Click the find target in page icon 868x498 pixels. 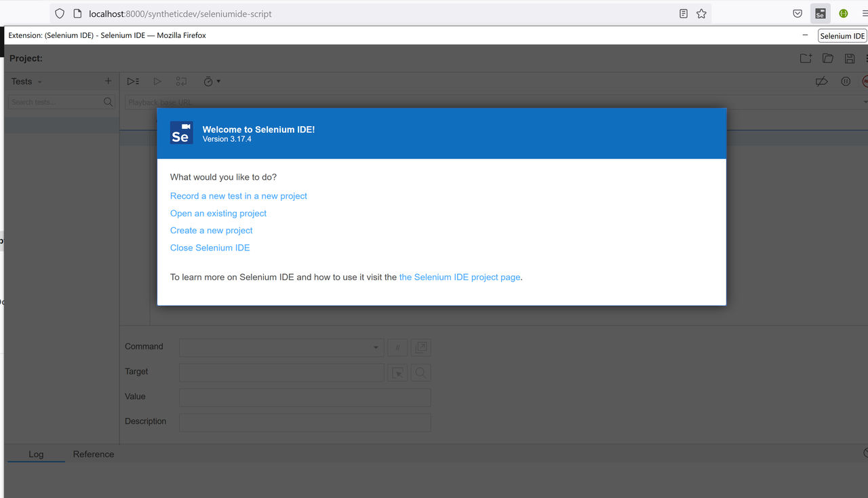421,372
